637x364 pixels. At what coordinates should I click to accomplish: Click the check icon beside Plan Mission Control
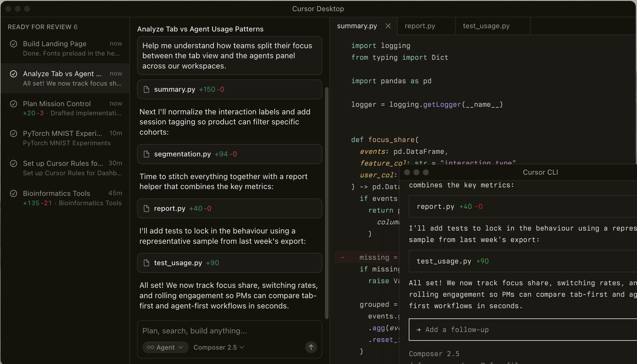pos(14,104)
